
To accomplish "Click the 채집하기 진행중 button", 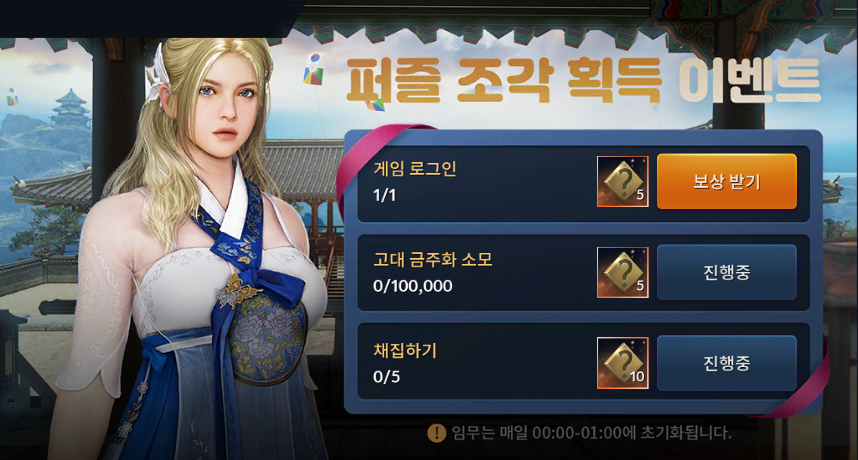I will tap(726, 363).
